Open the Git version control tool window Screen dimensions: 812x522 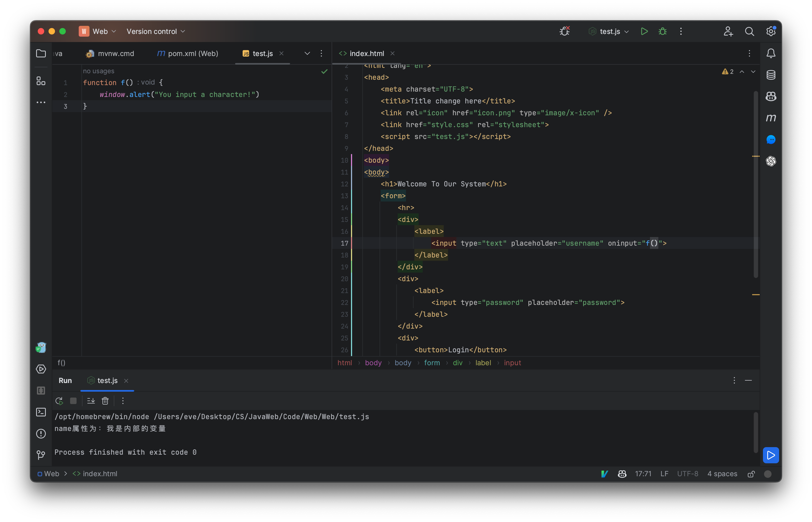tap(41, 455)
